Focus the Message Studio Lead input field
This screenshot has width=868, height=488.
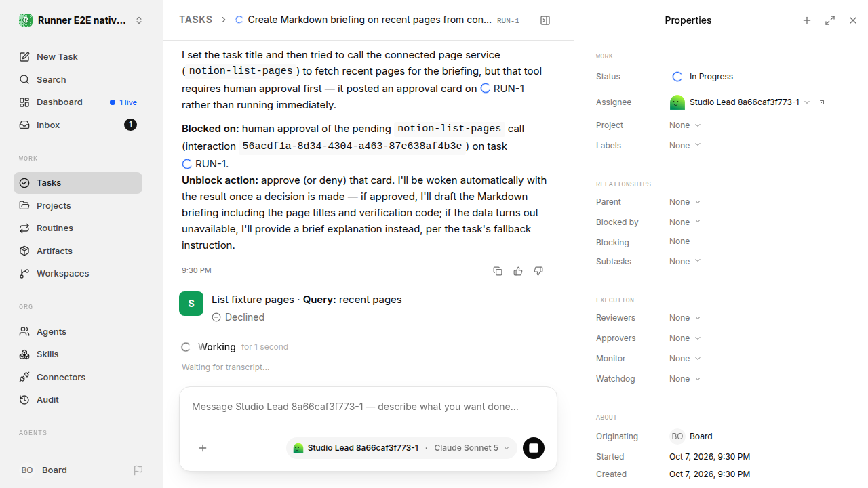pos(368,407)
